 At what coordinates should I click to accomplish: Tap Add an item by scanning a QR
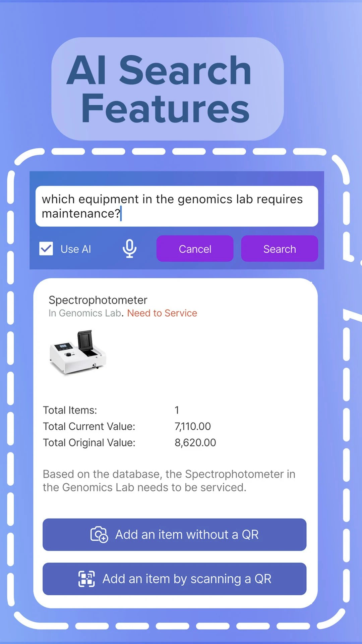[x=174, y=579]
